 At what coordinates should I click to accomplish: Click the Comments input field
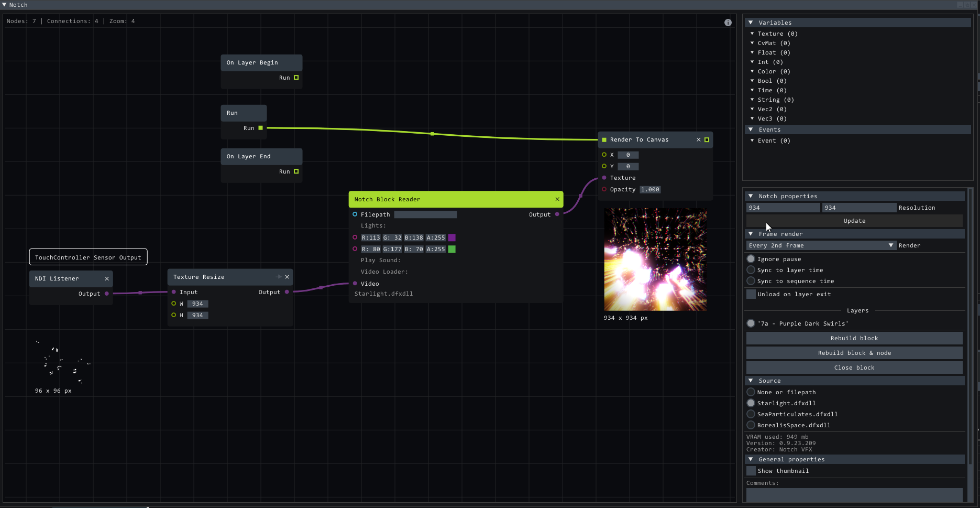click(854, 495)
